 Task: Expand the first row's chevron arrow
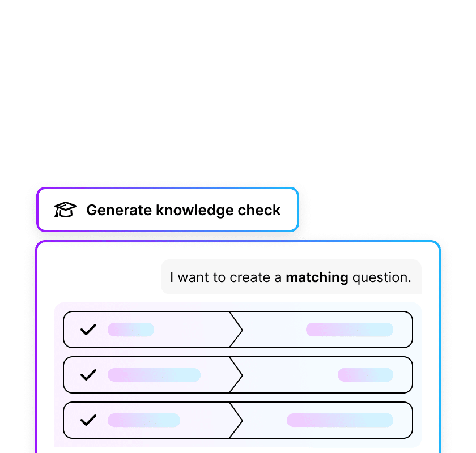tap(236, 330)
